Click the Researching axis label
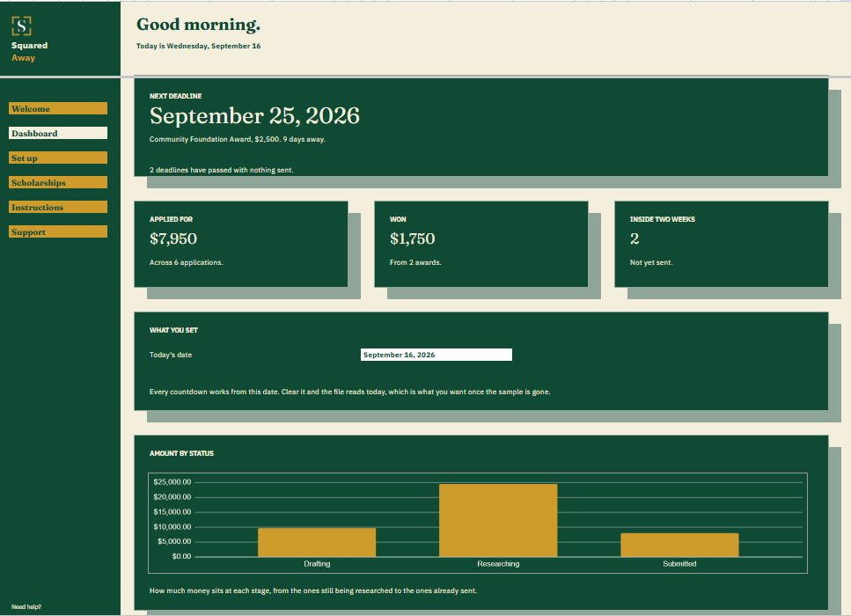 tap(498, 564)
